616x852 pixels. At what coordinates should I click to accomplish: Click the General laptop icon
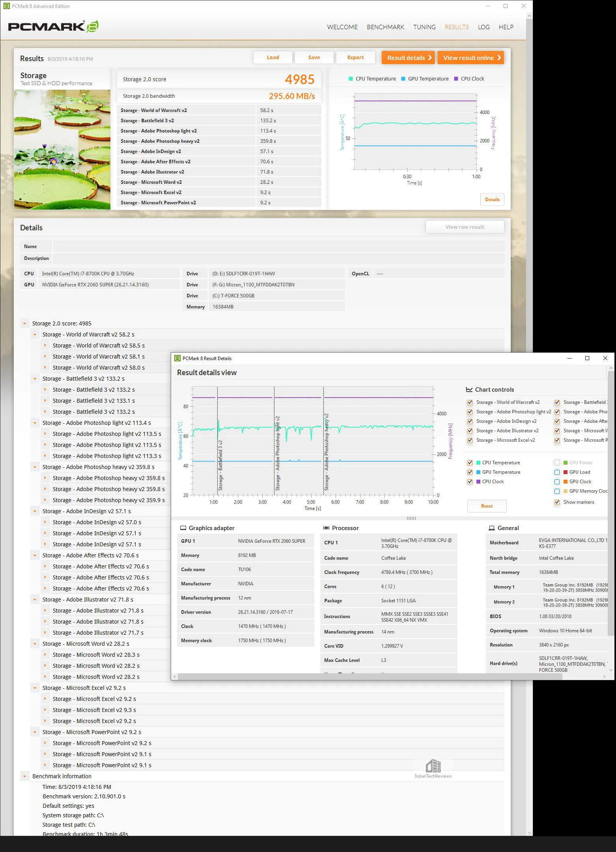point(492,528)
